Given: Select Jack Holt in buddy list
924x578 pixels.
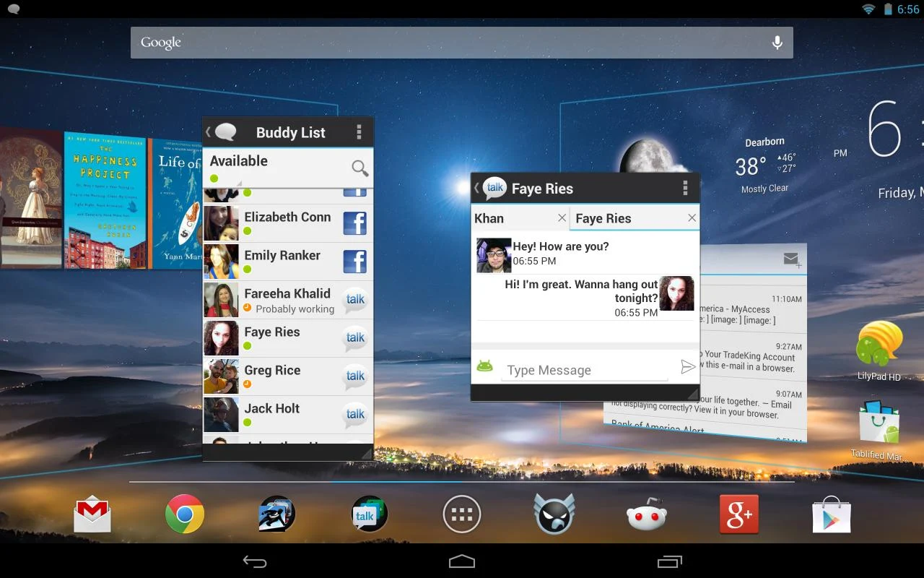Looking at the screenshot, I should (x=288, y=415).
